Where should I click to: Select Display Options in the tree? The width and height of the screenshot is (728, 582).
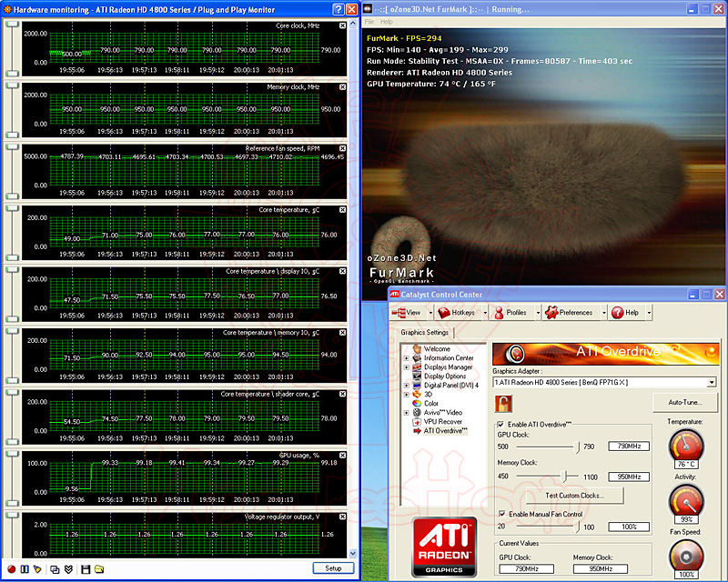click(445, 376)
